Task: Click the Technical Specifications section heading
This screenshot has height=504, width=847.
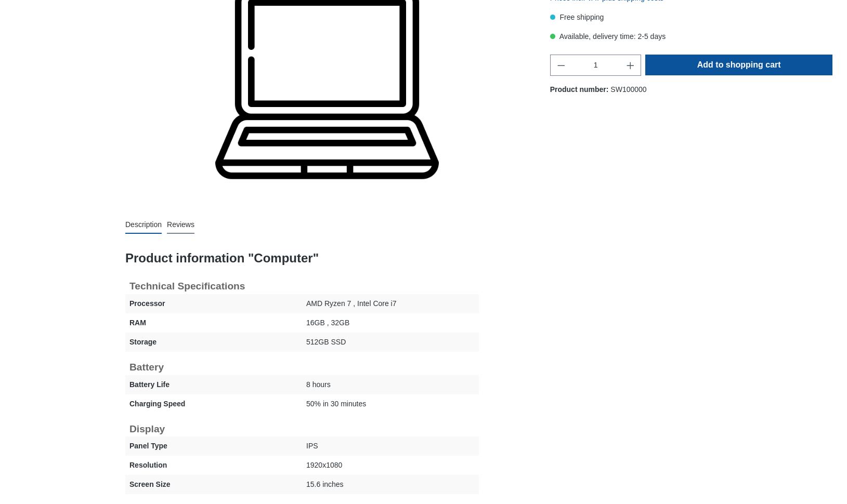Action: tap(187, 286)
